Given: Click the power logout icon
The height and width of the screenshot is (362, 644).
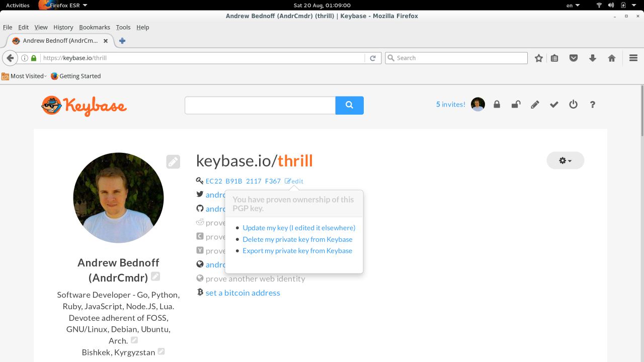Looking at the screenshot, I should point(573,105).
